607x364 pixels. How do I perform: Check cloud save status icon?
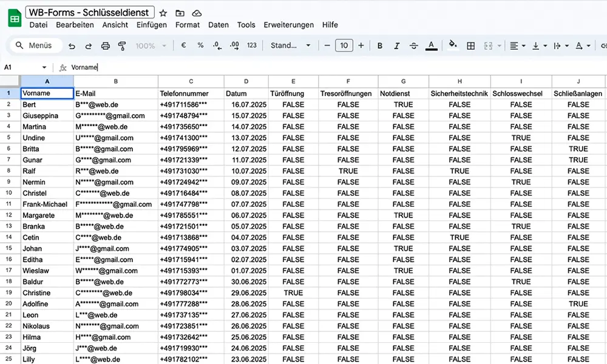(x=197, y=13)
